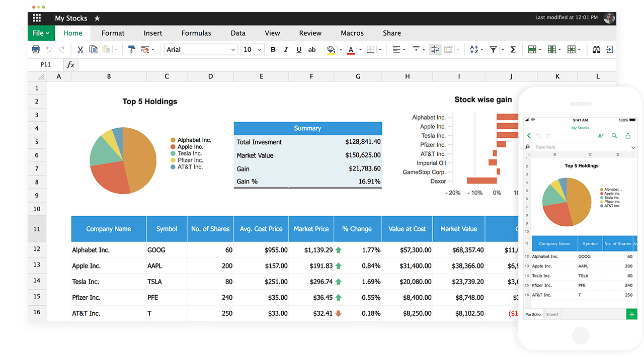Viewport: 644px width, 357px height.
Task: Click the Name Box showing P11
Action: [46, 64]
